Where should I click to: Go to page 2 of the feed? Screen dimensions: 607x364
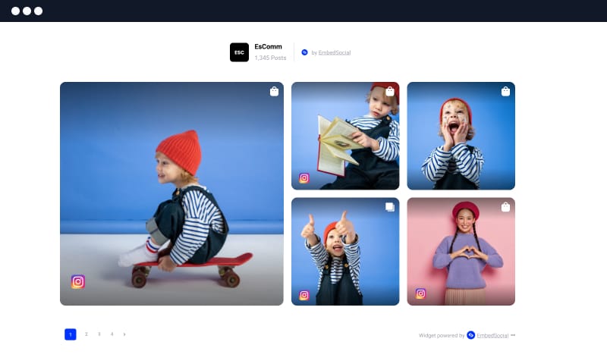86,334
